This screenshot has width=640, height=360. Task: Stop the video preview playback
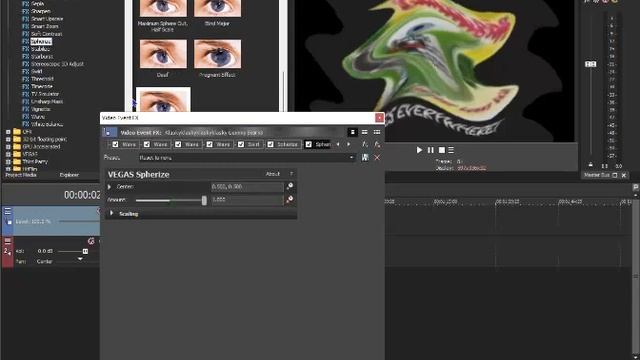tap(442, 150)
